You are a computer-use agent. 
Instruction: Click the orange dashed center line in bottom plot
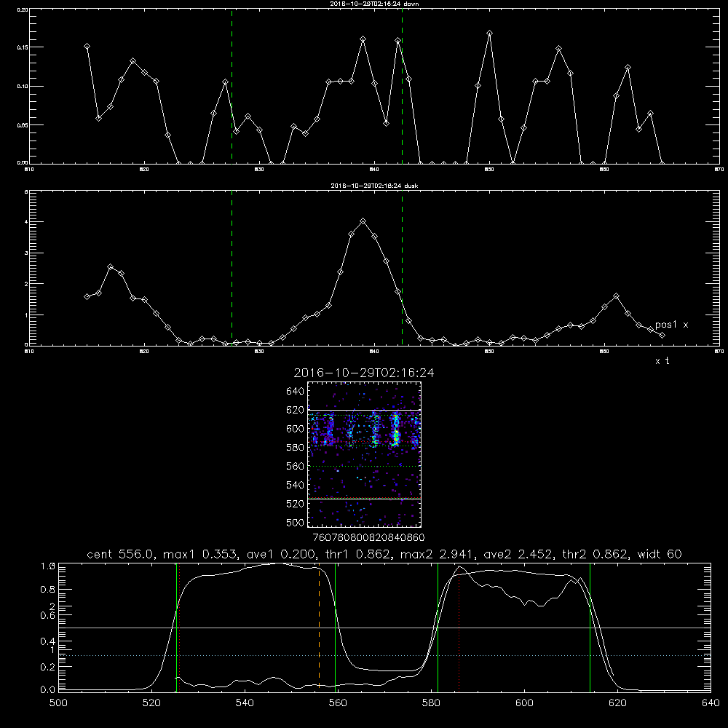[319, 627]
